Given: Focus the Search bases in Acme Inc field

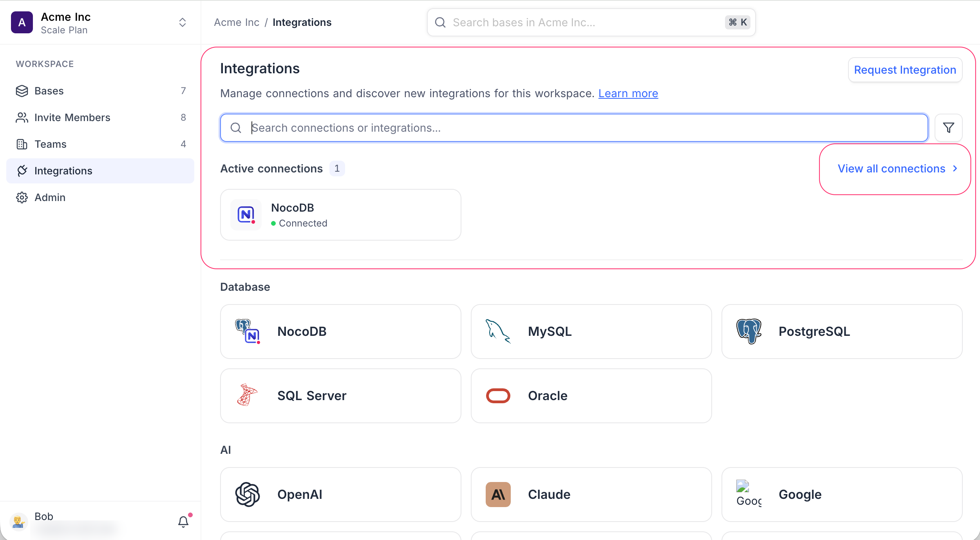Looking at the screenshot, I should click(591, 22).
